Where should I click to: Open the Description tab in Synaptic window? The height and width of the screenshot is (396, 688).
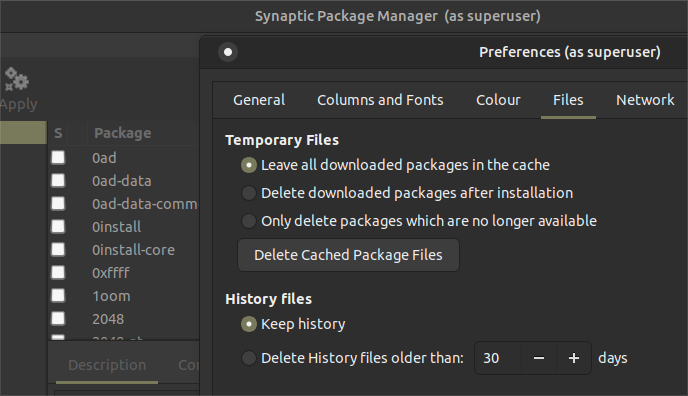click(107, 365)
